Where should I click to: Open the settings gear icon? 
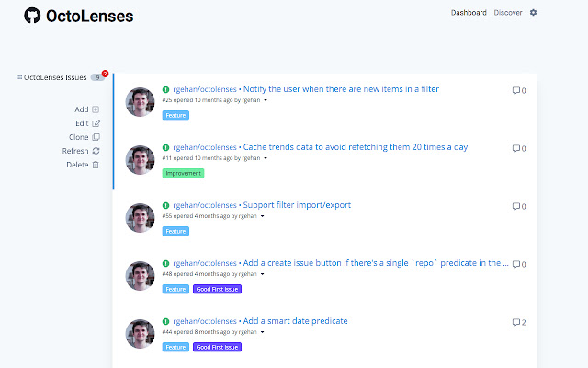click(x=534, y=13)
